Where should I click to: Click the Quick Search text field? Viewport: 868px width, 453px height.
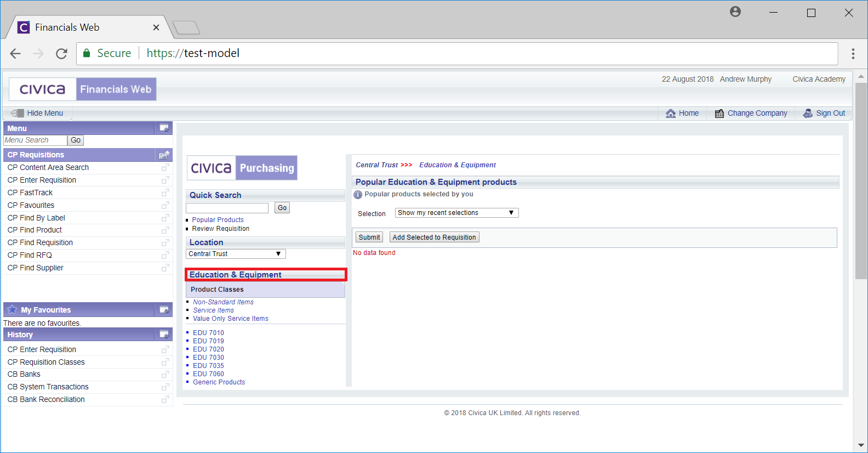(227, 208)
